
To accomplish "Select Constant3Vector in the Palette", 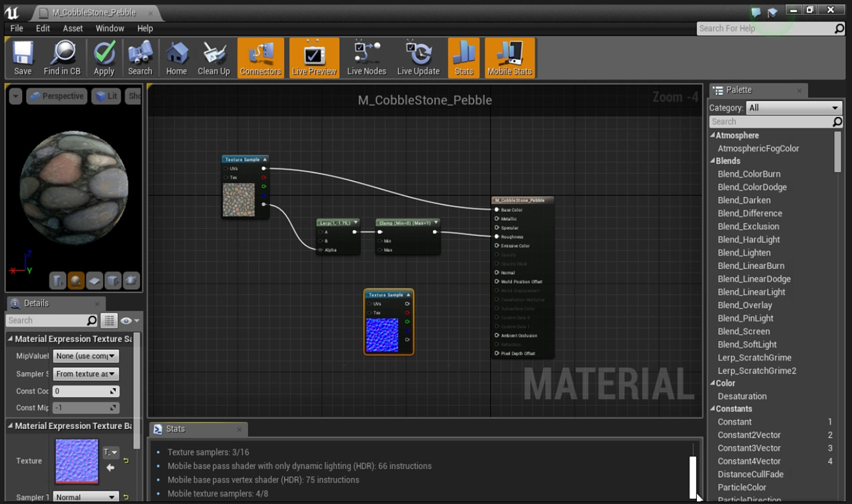I will [x=749, y=448].
